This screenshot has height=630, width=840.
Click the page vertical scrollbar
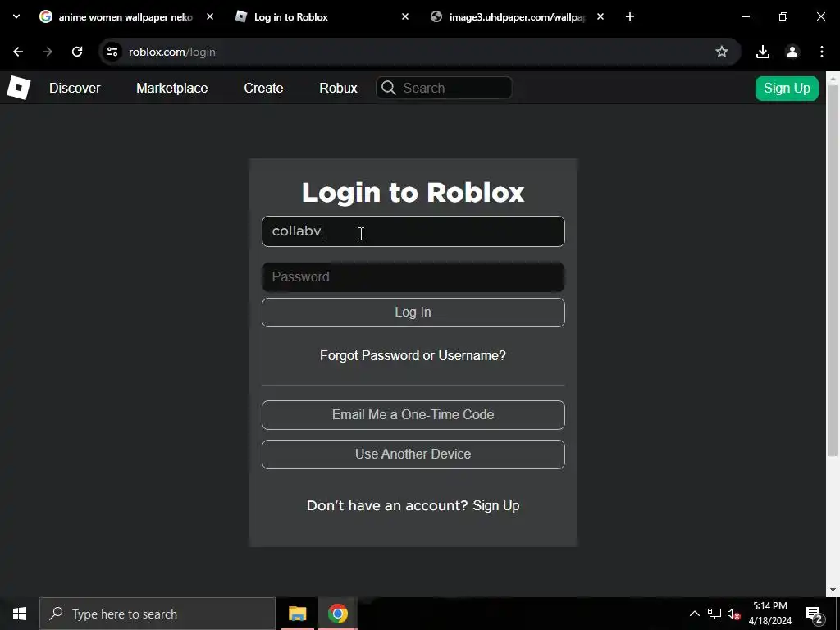click(833, 271)
